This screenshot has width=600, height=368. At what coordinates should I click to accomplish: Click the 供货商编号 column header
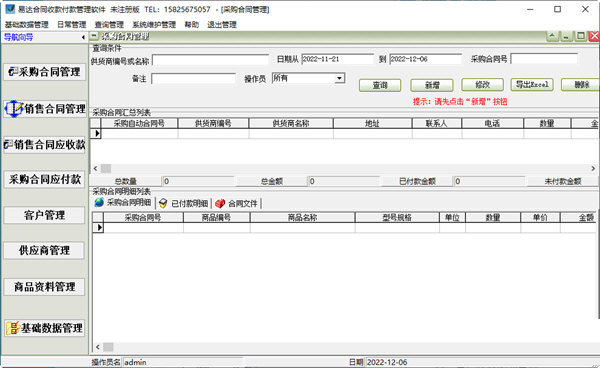213,123
